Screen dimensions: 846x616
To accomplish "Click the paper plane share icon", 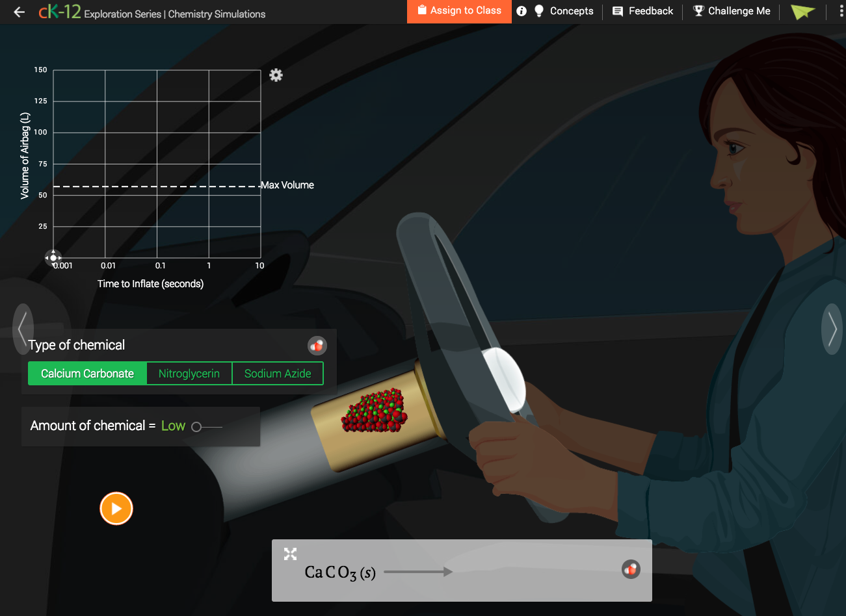I will tap(803, 11).
